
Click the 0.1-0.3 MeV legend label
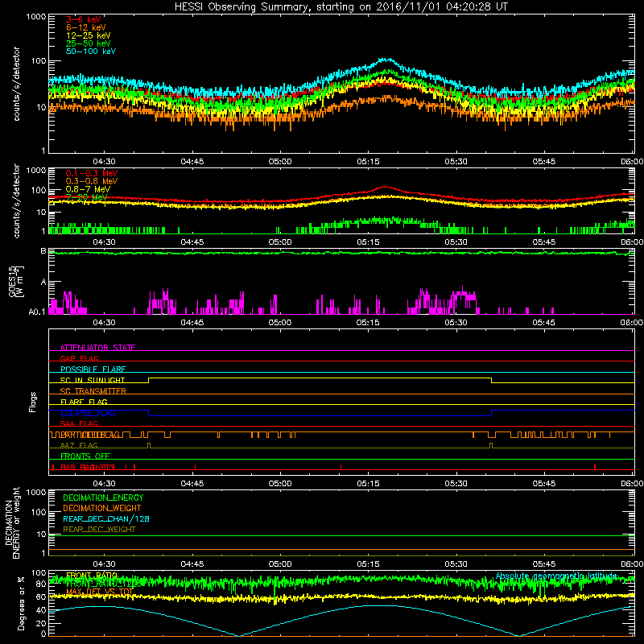coord(92,173)
